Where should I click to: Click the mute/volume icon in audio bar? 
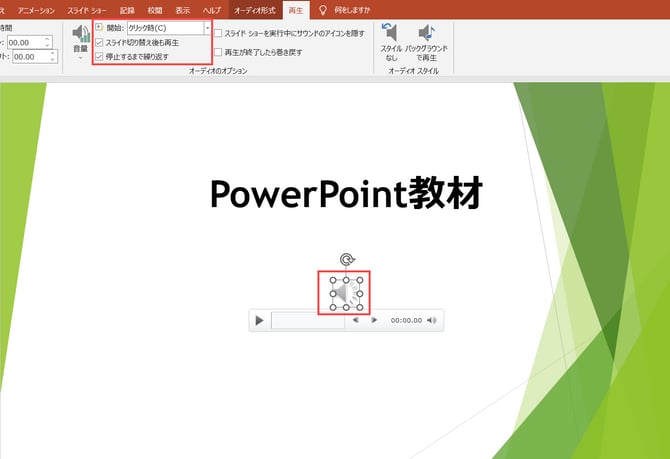point(432,321)
